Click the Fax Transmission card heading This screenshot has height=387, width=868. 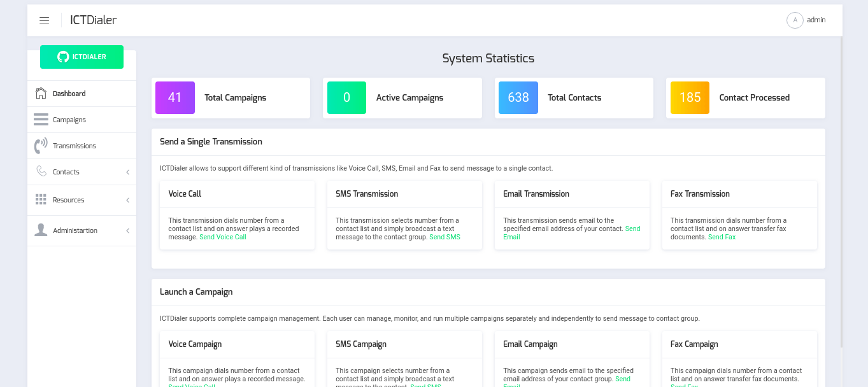click(x=700, y=193)
